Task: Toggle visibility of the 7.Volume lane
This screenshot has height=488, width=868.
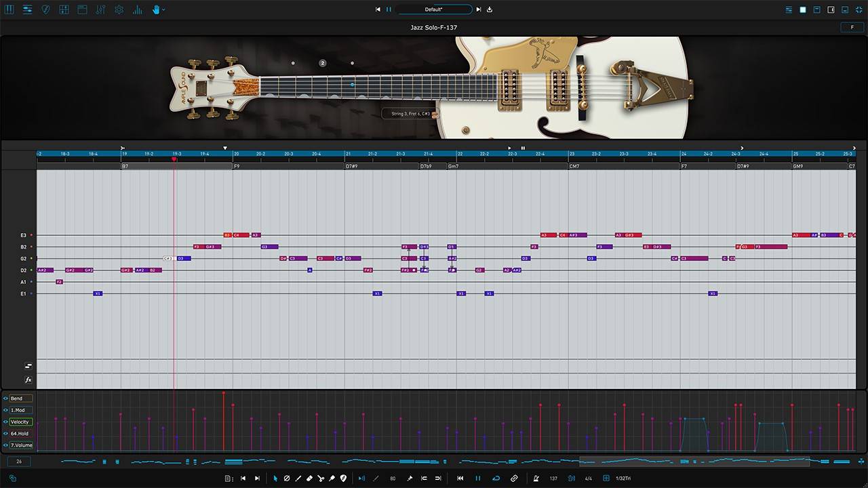Action: click(x=5, y=445)
